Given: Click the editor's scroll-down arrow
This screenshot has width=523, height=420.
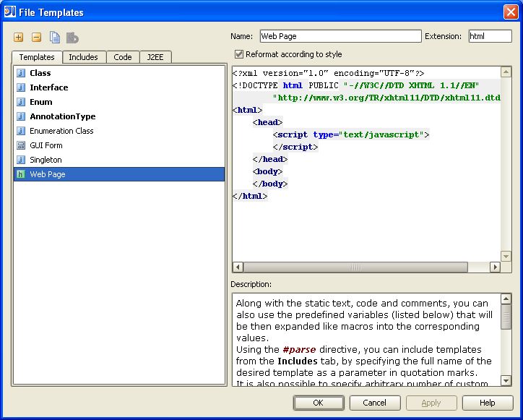Looking at the screenshot, I should tap(506, 257).
